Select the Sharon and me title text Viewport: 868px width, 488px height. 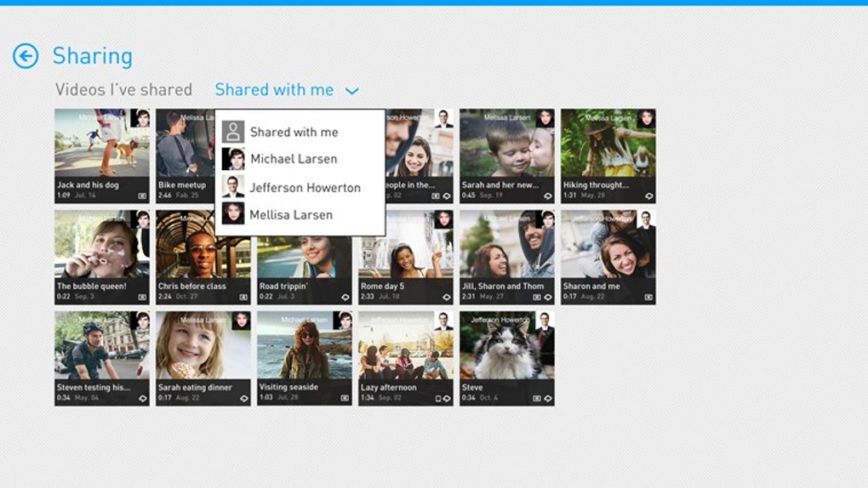tap(591, 286)
